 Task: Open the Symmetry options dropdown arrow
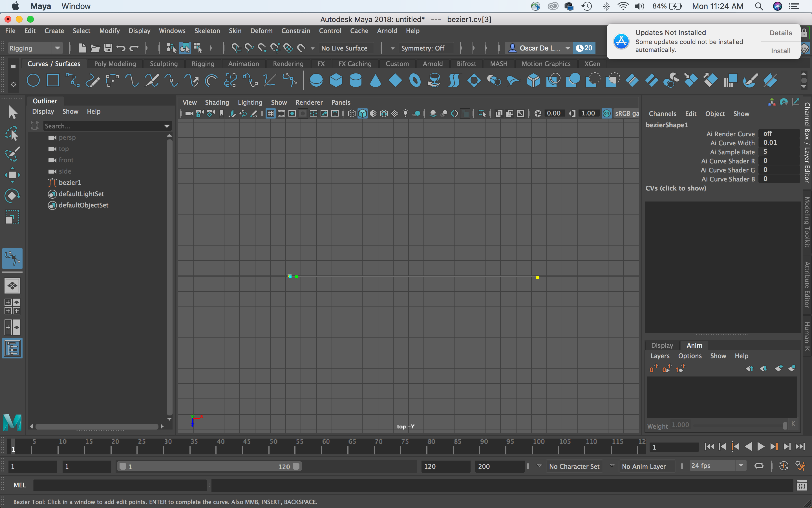(392, 48)
